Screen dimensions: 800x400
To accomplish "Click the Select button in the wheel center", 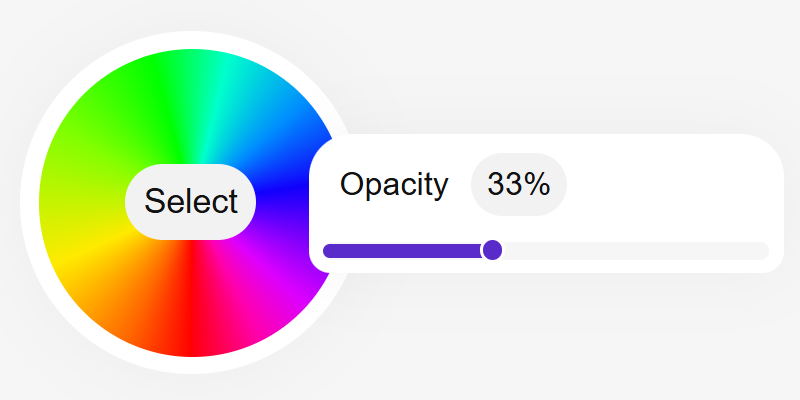I will tap(190, 202).
